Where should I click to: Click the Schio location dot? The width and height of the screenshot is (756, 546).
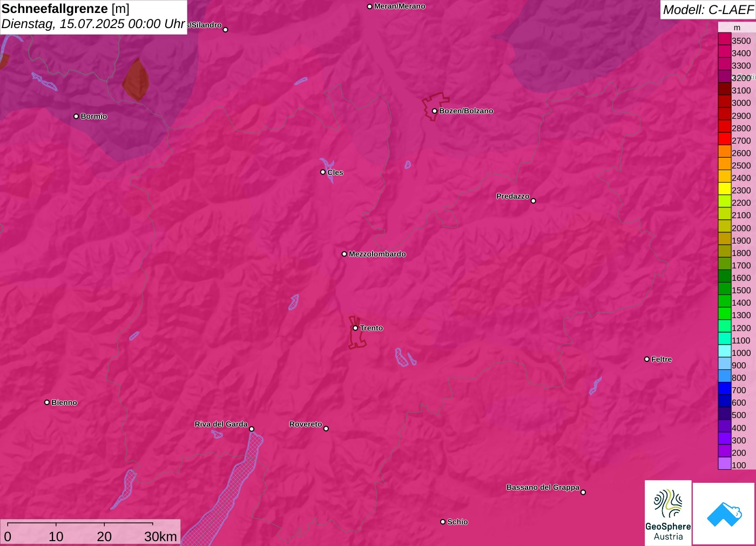(443, 522)
